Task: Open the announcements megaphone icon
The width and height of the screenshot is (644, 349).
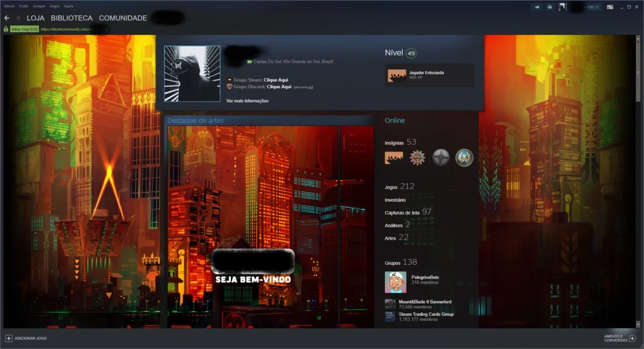Action: tap(537, 7)
